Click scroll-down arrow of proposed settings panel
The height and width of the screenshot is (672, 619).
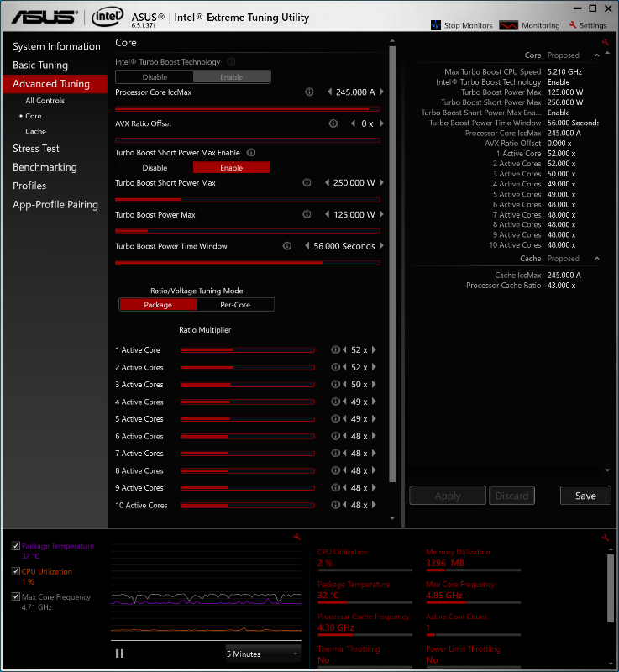pos(607,470)
